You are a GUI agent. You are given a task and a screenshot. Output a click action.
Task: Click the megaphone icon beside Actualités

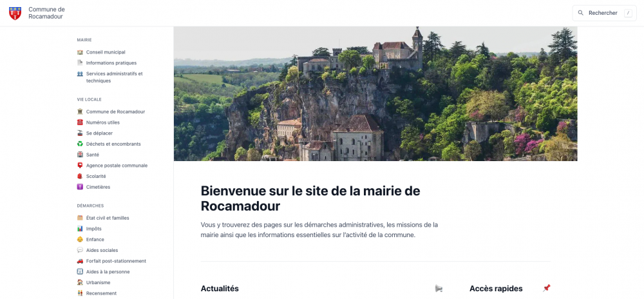click(x=439, y=289)
